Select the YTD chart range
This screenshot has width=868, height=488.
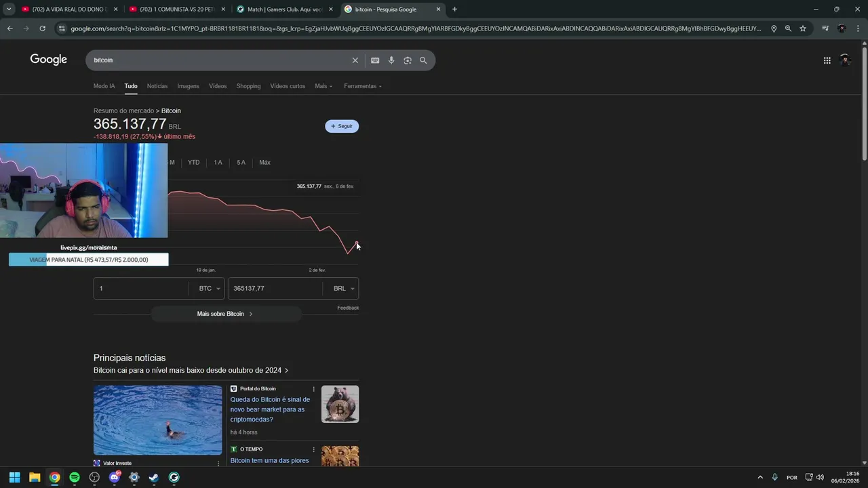pyautogui.click(x=194, y=163)
